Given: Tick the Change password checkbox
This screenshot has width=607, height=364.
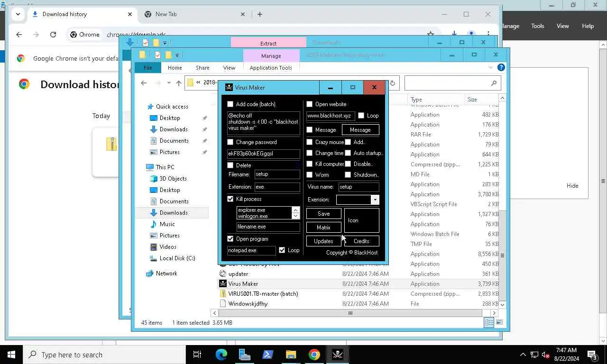Looking at the screenshot, I should 230,142.
